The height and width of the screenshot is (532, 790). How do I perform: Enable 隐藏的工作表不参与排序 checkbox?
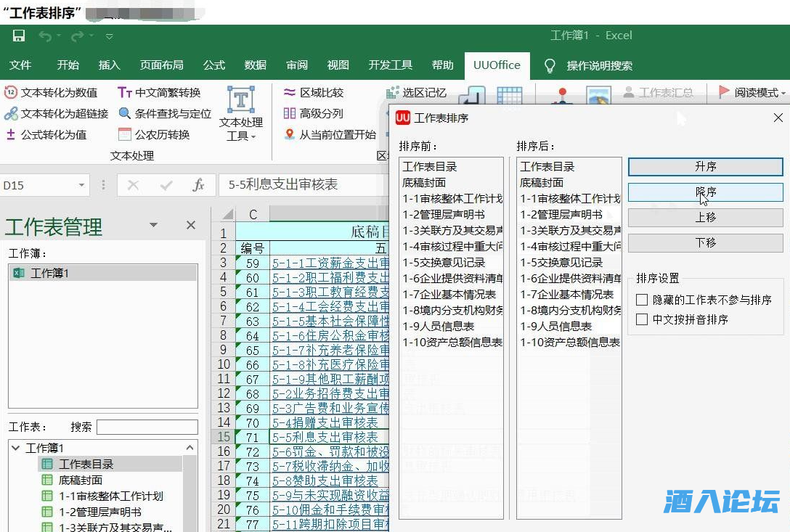[x=641, y=300]
